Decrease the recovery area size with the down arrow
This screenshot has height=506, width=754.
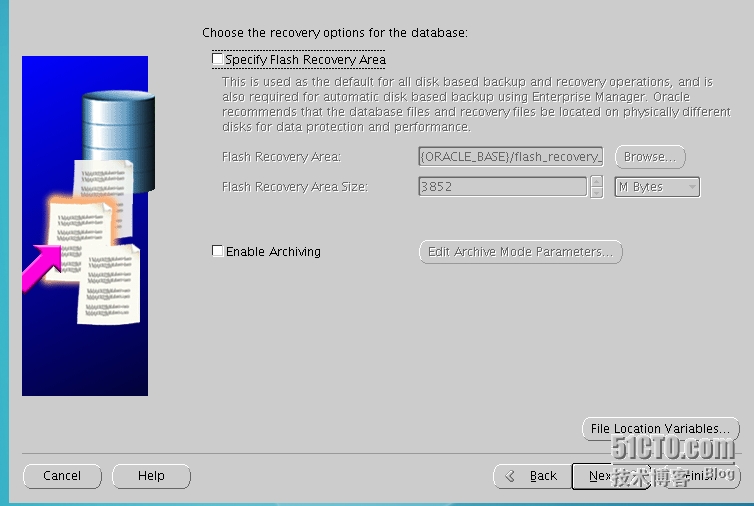597,192
